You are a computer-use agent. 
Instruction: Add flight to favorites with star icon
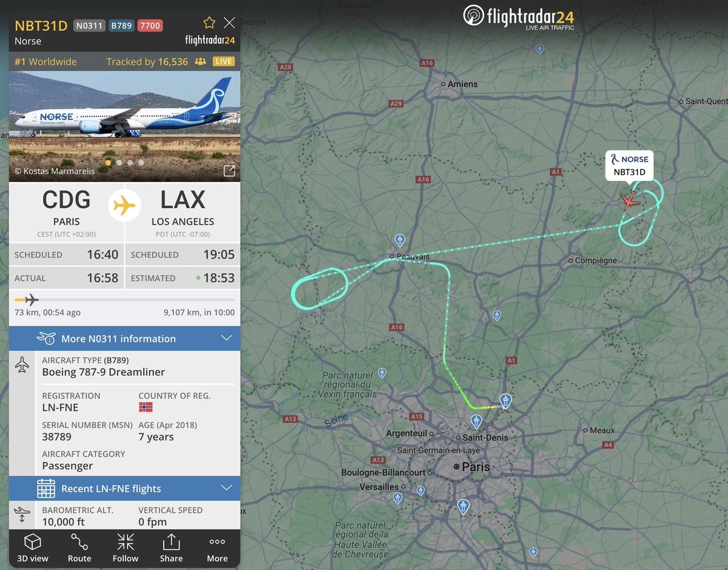pos(209,23)
